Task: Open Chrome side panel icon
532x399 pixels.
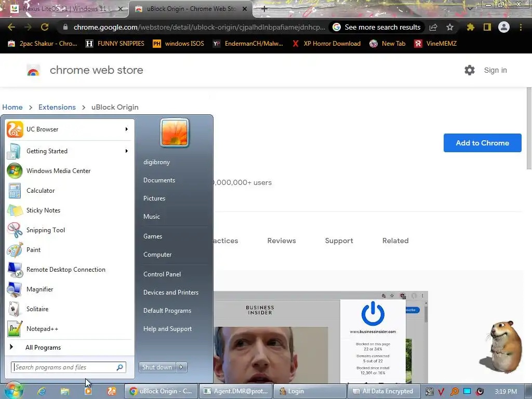Action: pos(487,27)
